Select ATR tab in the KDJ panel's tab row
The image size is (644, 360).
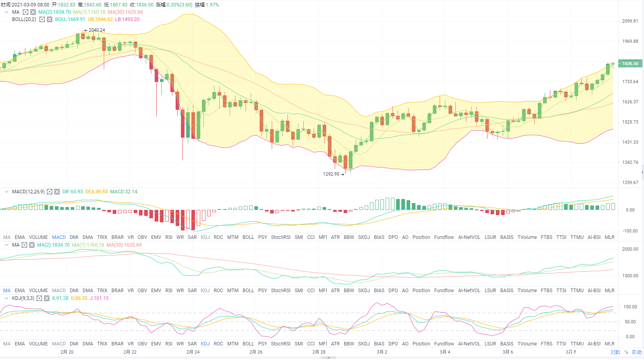pos(336,344)
